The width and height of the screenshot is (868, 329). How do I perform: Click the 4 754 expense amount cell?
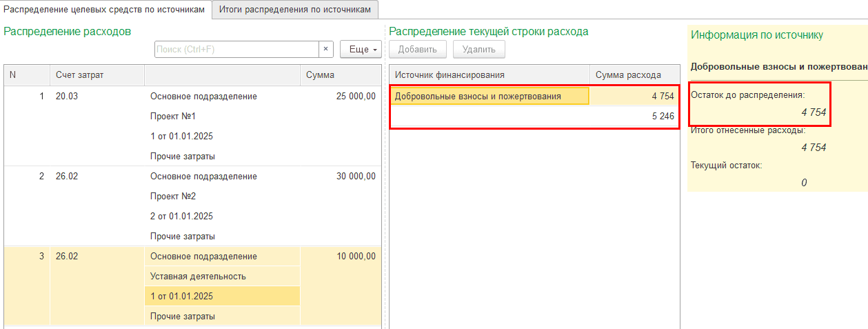click(634, 97)
